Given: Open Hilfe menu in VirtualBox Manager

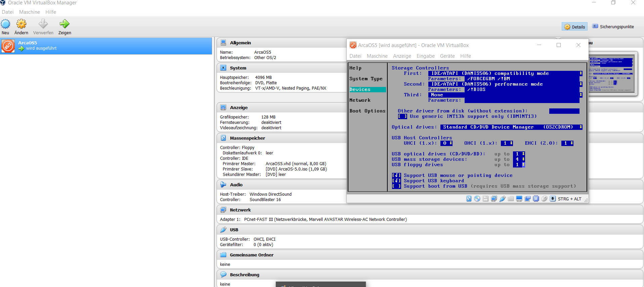Looking at the screenshot, I should tap(51, 12).
